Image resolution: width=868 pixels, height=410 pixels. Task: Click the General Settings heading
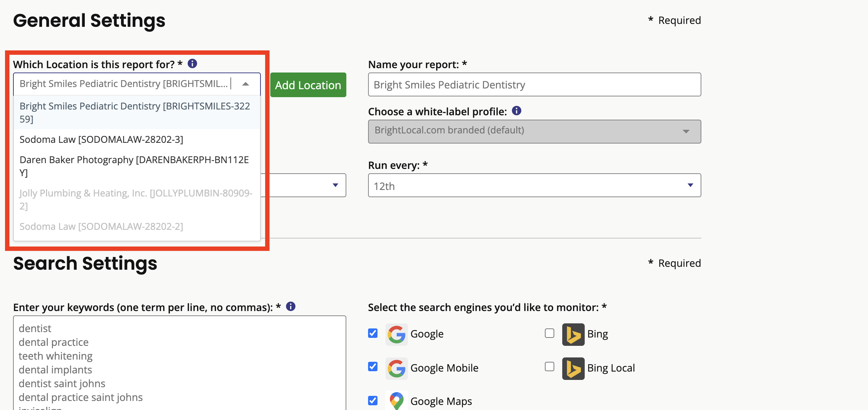tap(89, 20)
